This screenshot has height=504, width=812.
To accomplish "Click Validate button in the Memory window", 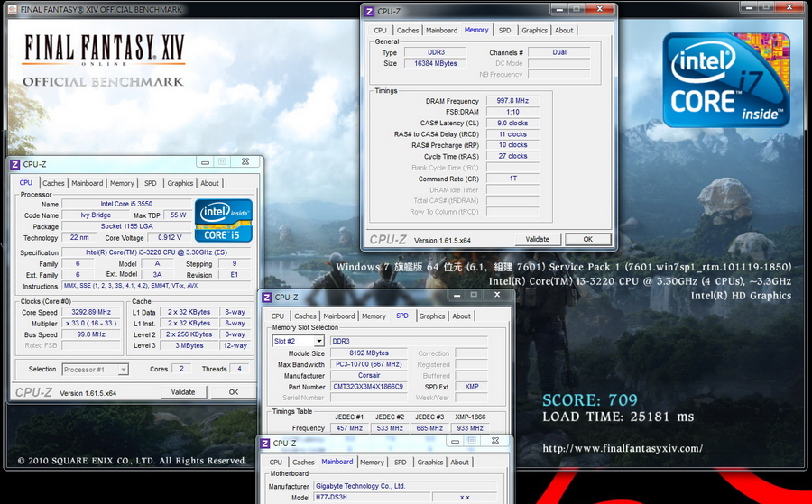I will click(x=538, y=239).
